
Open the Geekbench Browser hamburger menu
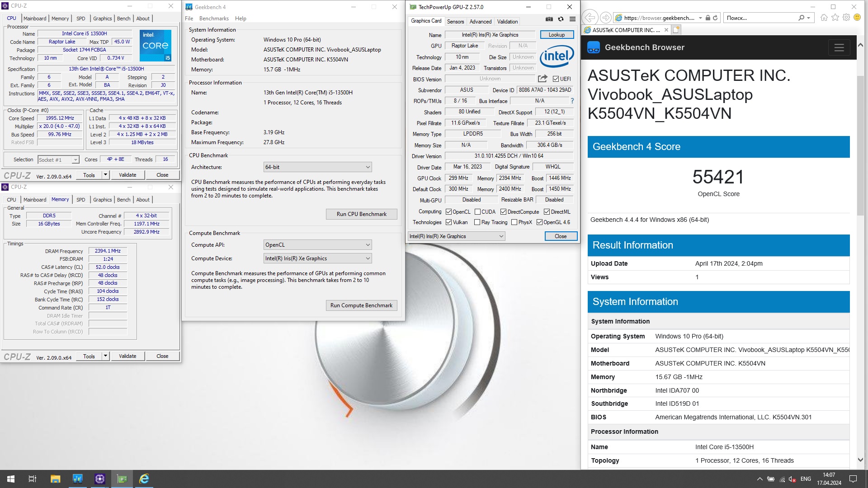[x=839, y=47]
